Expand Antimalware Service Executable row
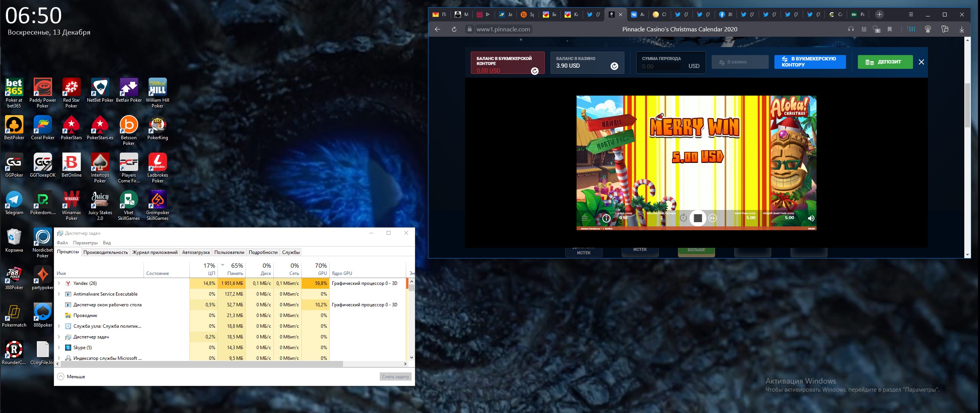 [x=59, y=294]
